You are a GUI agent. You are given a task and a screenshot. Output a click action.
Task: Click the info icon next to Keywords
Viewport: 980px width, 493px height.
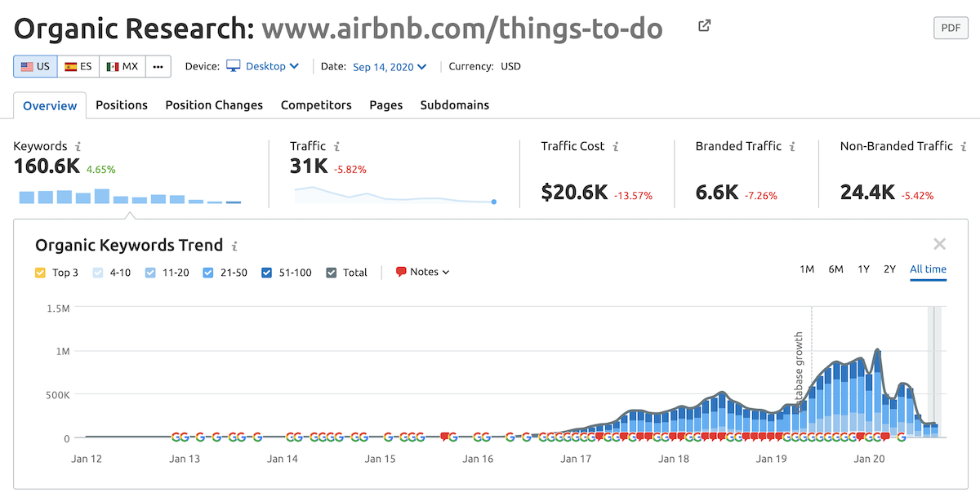78,147
